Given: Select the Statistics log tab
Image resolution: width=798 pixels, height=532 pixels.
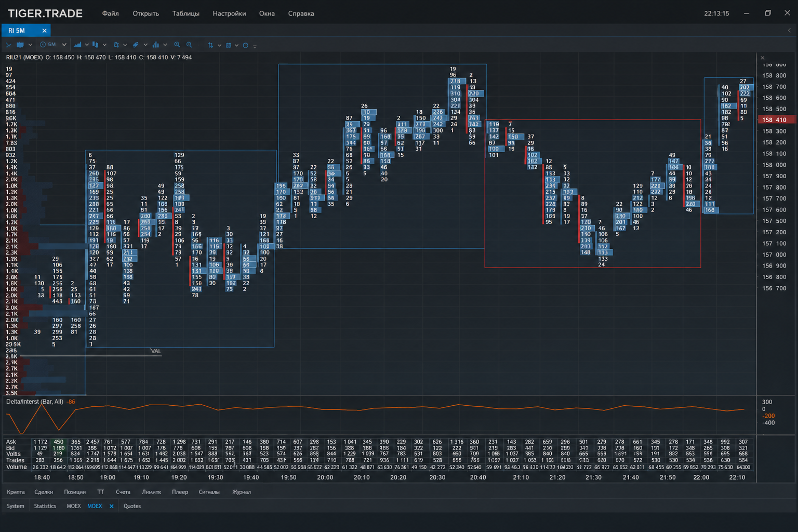Looking at the screenshot, I should click(x=45, y=506).
